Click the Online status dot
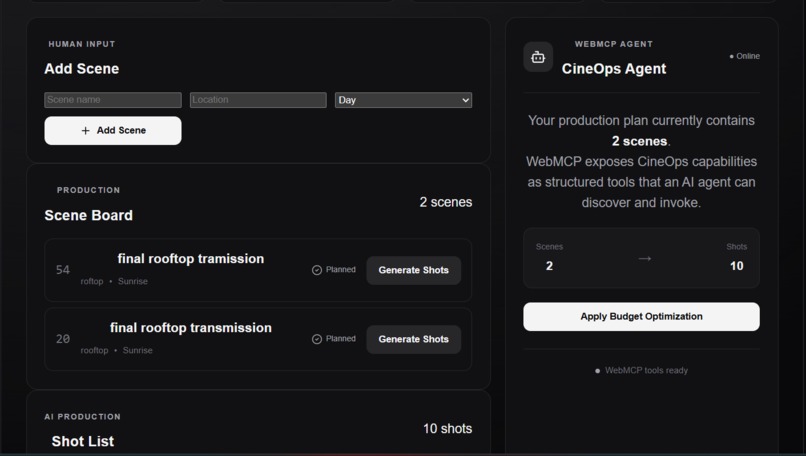This screenshot has width=806, height=456. (731, 57)
